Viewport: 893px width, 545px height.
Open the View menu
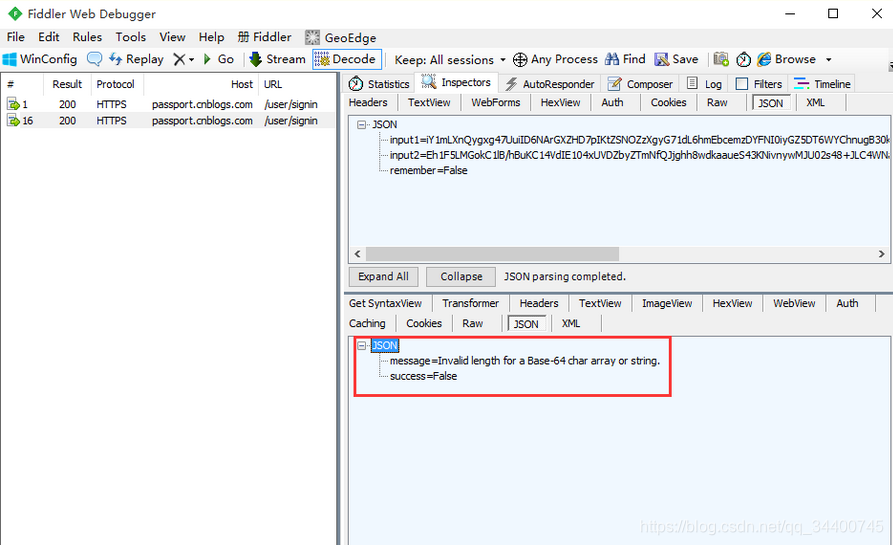pos(172,37)
